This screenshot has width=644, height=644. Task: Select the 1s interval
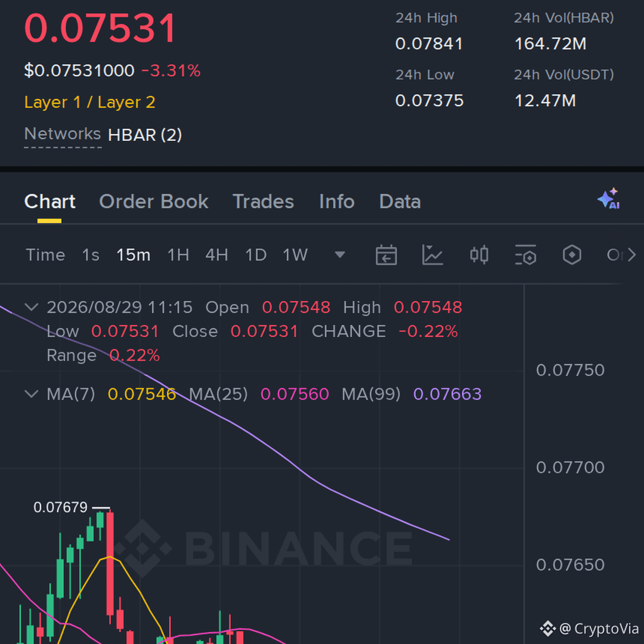(91, 255)
